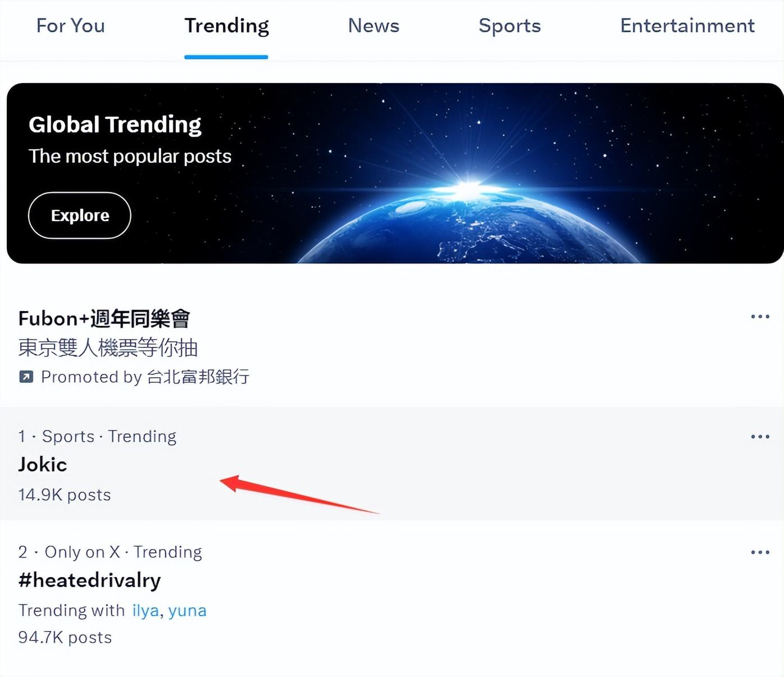The height and width of the screenshot is (677, 784).
Task: Select the Trending tab
Action: tap(226, 26)
